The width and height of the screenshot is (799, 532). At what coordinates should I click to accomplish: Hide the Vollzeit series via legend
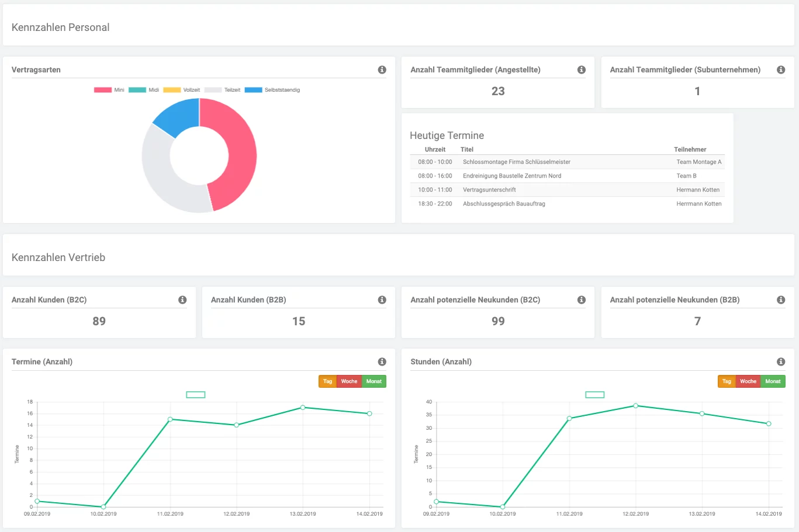pos(182,90)
